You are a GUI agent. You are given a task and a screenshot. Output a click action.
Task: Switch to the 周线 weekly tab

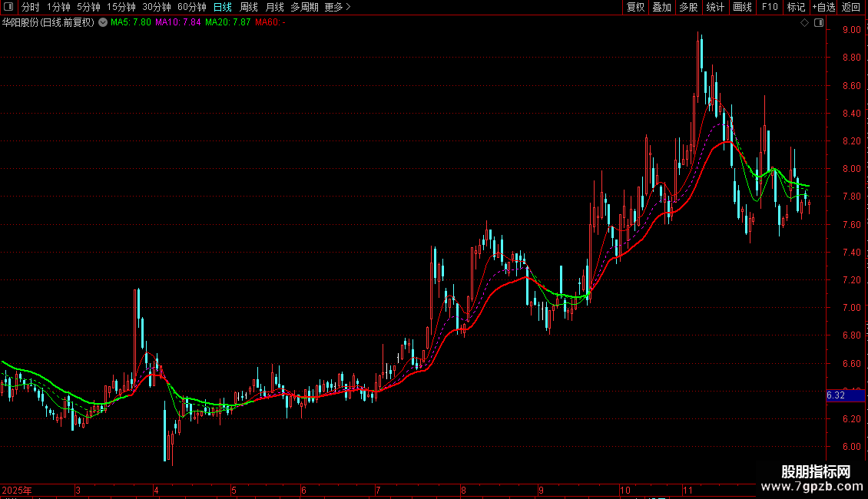(x=249, y=7)
